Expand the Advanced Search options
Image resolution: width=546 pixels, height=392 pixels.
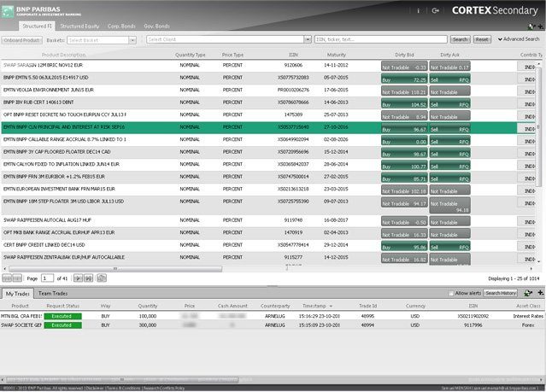(519, 39)
